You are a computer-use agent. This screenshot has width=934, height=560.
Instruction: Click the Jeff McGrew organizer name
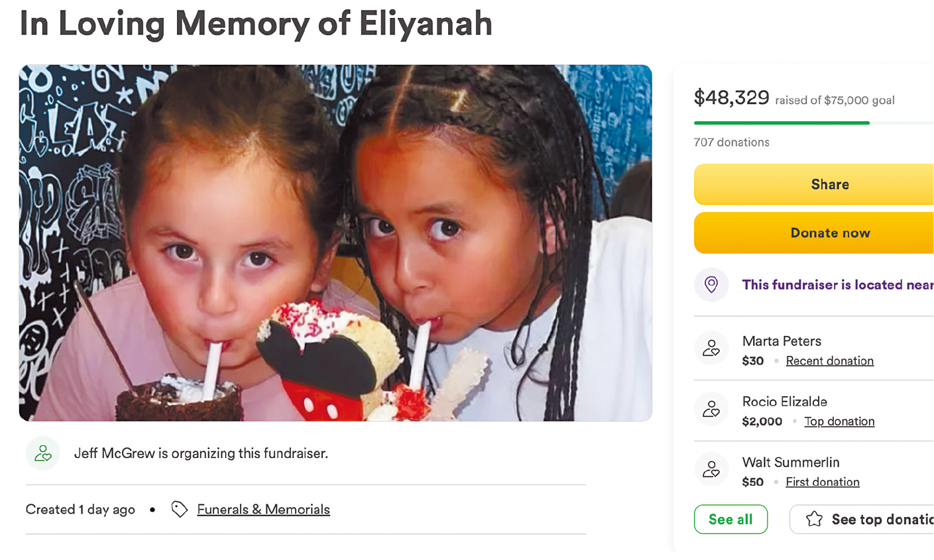click(x=114, y=453)
